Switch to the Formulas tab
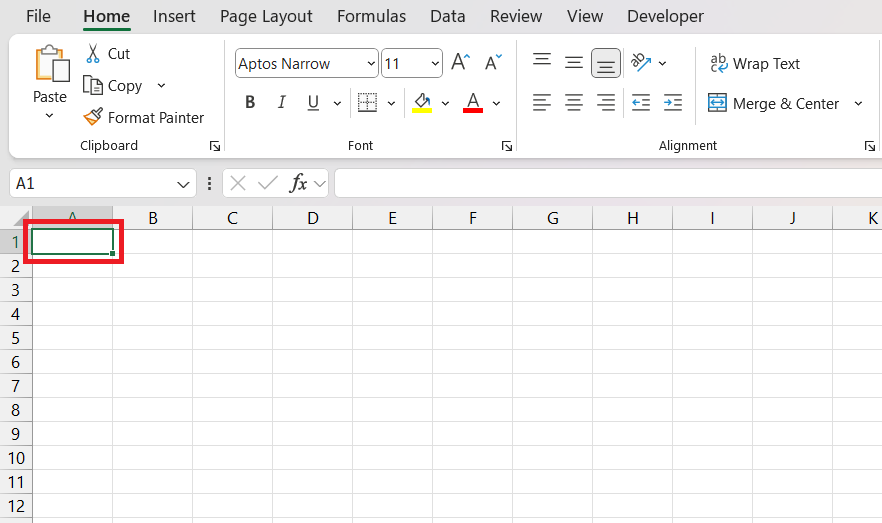882x523 pixels. 371,16
